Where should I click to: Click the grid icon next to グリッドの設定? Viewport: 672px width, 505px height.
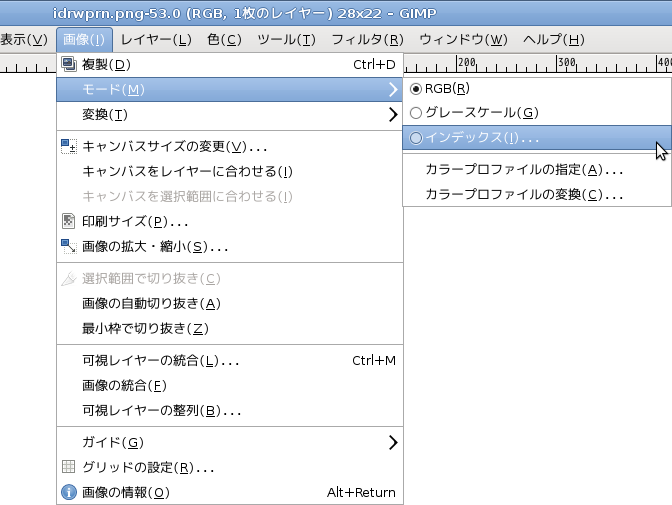pyautogui.click(x=69, y=466)
